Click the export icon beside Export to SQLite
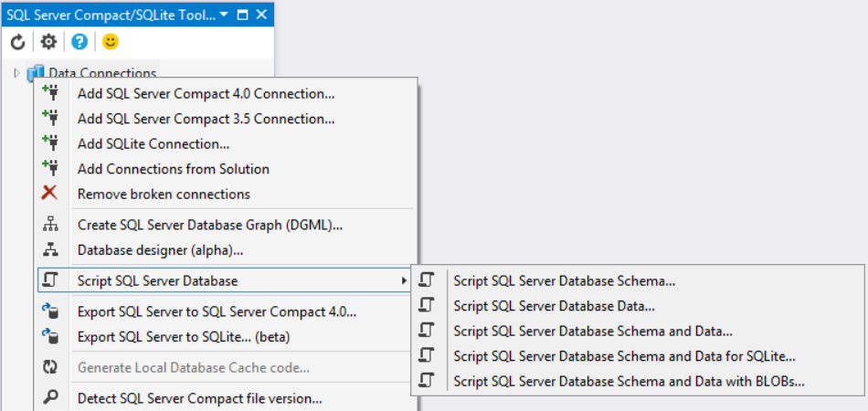868x411 pixels. click(x=50, y=336)
